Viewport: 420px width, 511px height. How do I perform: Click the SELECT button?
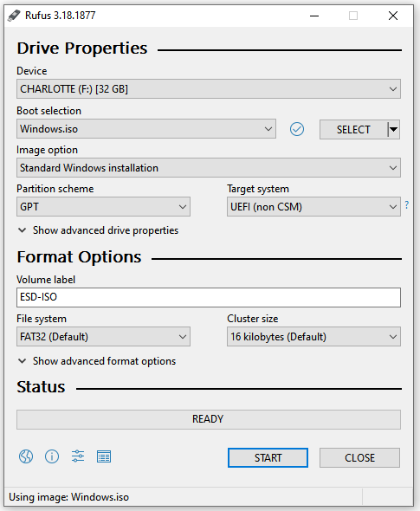353,130
